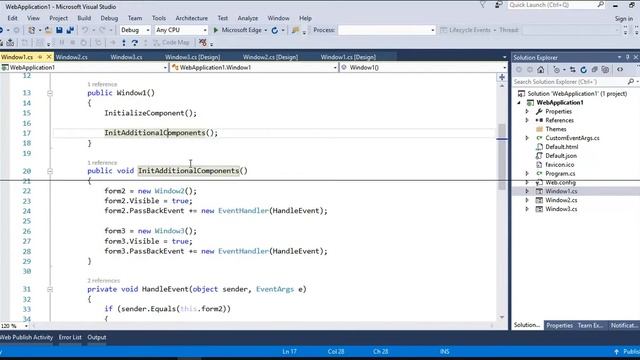Open the 120 % zoom dropdown
This screenshot has height=360, width=640.
coord(27,326)
